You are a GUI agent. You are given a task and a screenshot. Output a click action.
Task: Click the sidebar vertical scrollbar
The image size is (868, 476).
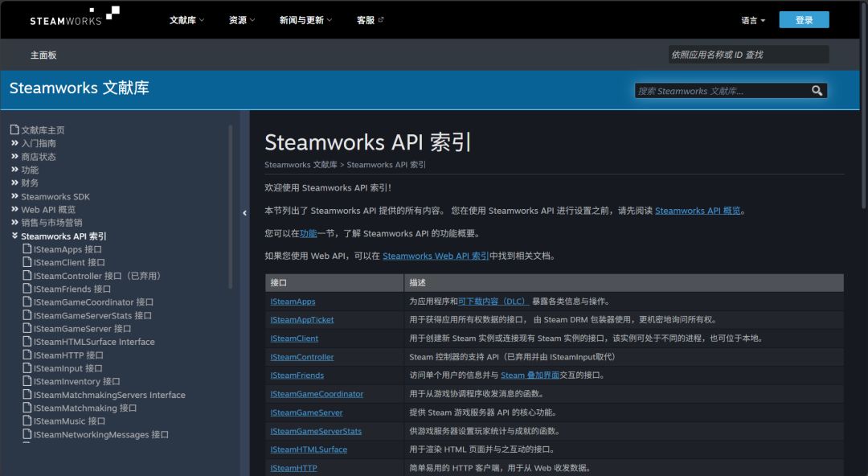[x=231, y=206]
